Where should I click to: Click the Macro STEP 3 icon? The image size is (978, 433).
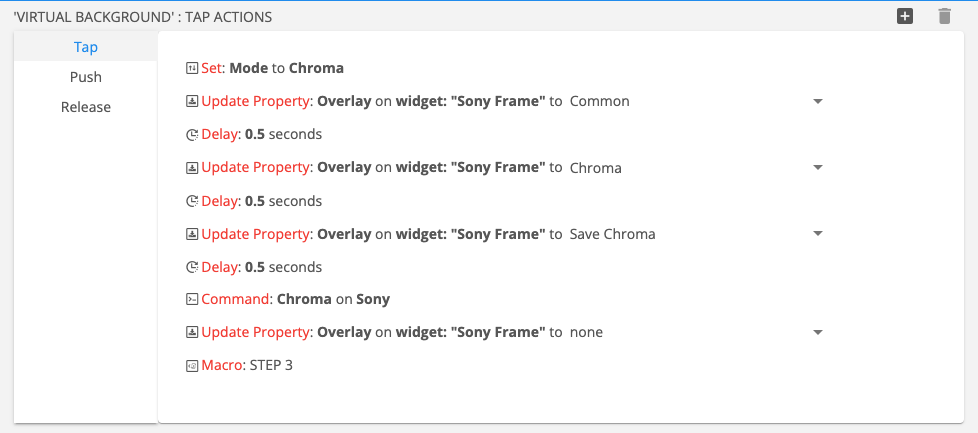point(192,366)
